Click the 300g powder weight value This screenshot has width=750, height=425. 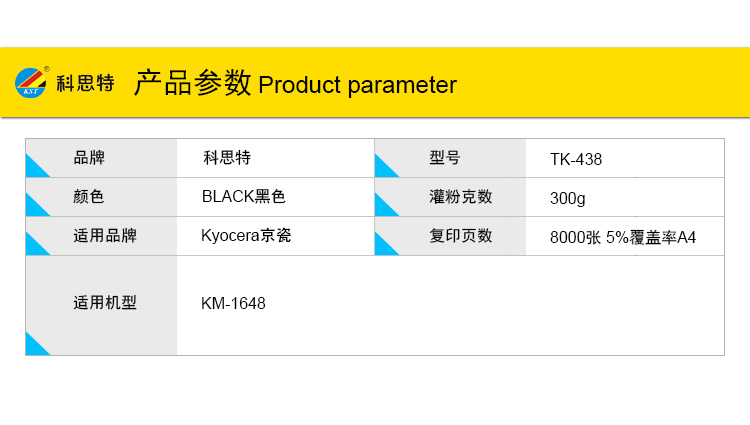567,198
